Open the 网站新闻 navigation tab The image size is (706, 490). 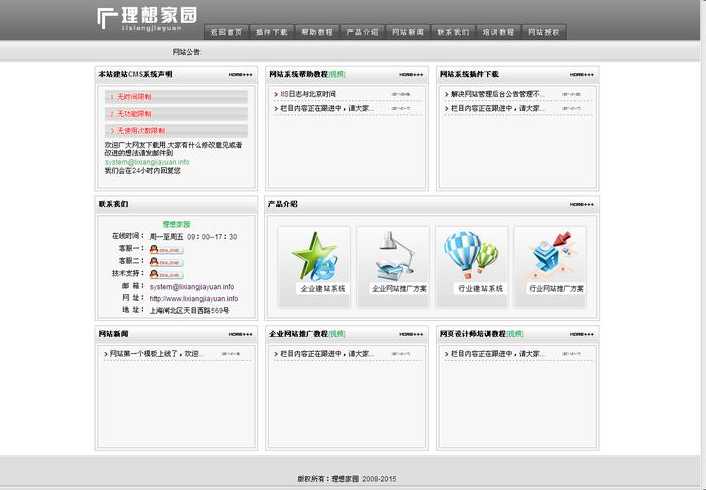point(408,32)
